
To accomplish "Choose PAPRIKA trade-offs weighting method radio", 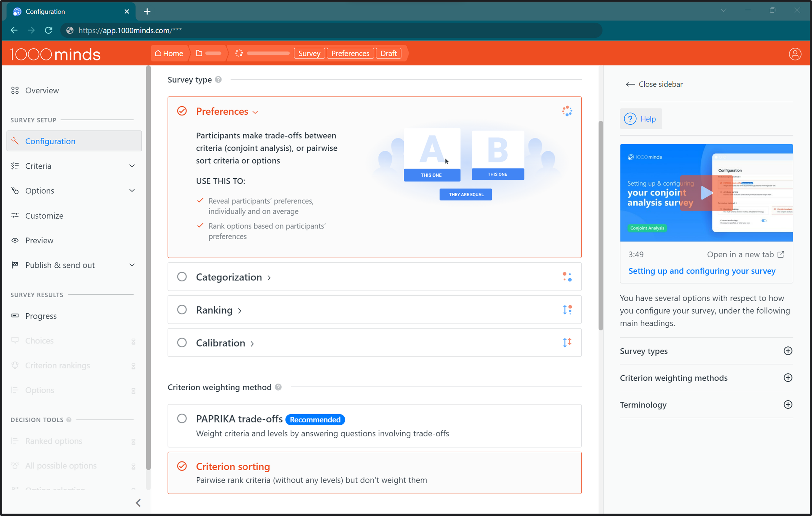I will (182, 419).
